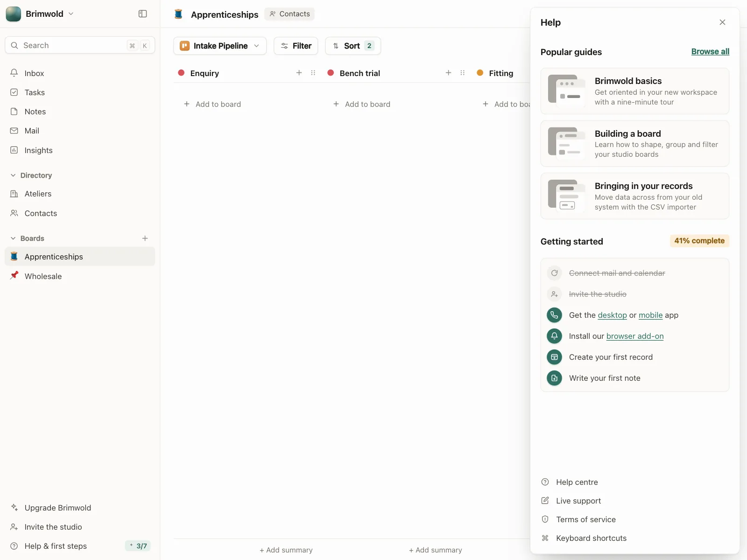Click the 41% complete badge
The width and height of the screenshot is (747, 560).
click(x=699, y=241)
